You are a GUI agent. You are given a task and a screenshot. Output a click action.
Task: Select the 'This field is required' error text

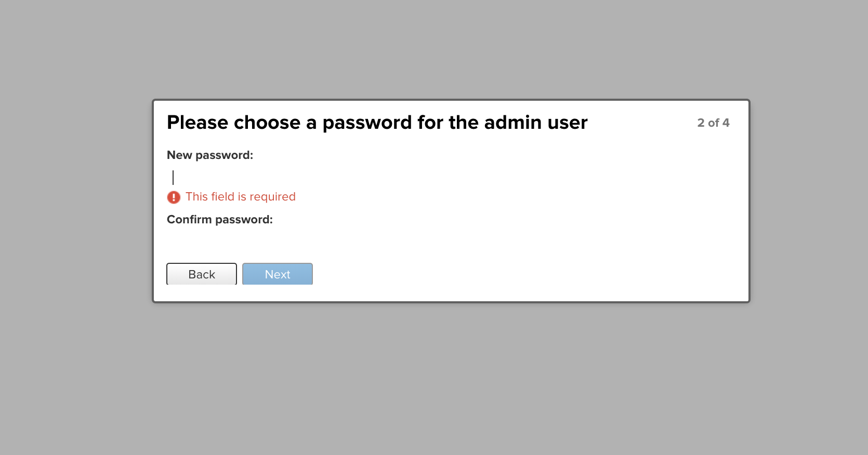click(x=241, y=196)
